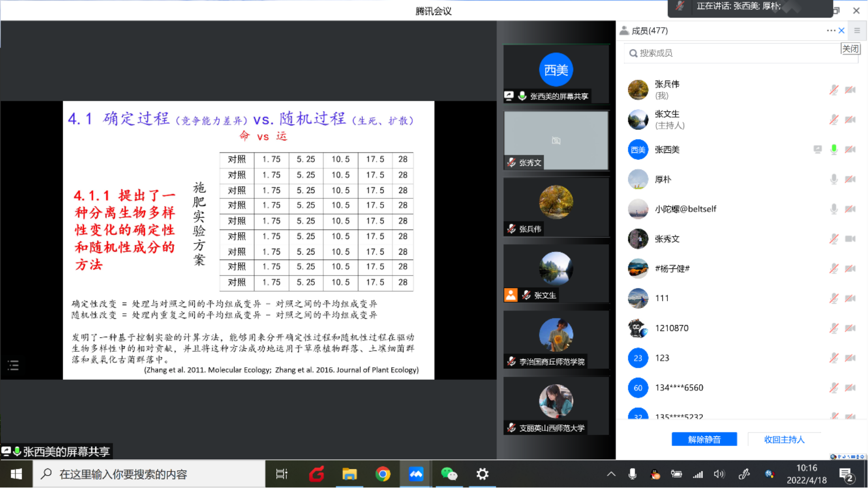The image size is (868, 488).
Task: Open the panel menu hamburger icon
Action: (x=857, y=31)
